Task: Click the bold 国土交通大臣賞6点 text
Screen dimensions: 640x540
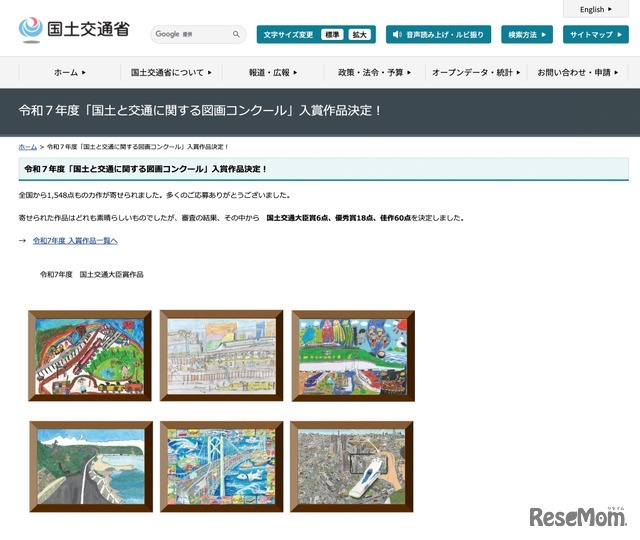Action: pyautogui.click(x=298, y=218)
